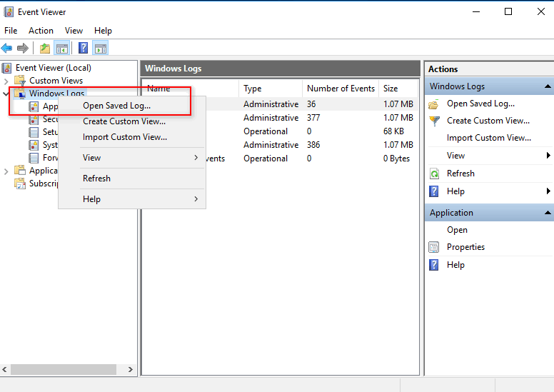Open the File menu

11,31
